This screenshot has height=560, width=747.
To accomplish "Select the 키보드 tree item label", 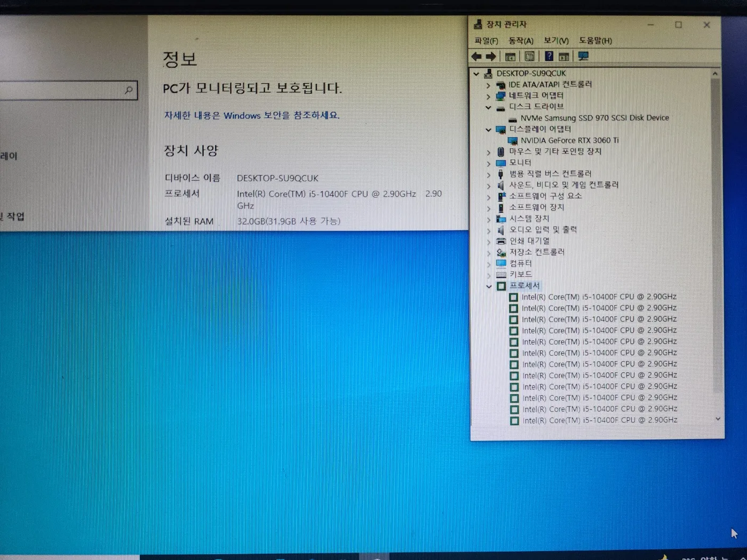I will coord(520,275).
